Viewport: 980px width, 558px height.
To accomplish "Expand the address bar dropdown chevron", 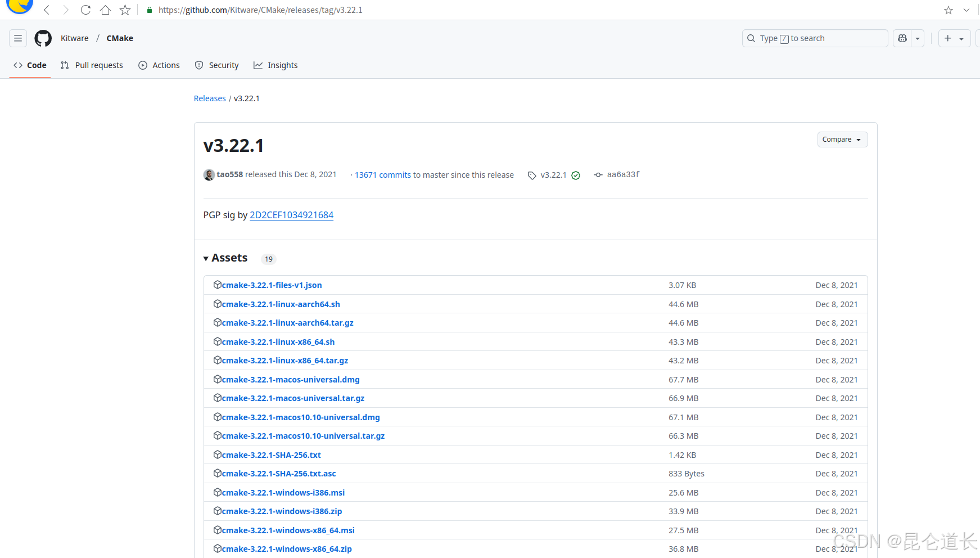I will tap(967, 10).
